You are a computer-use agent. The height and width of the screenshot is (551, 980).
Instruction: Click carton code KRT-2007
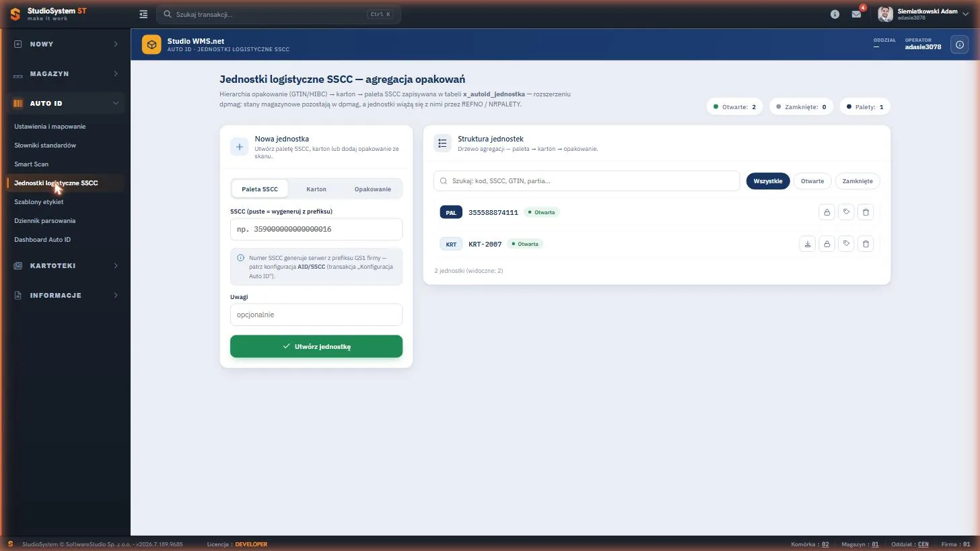(x=485, y=244)
